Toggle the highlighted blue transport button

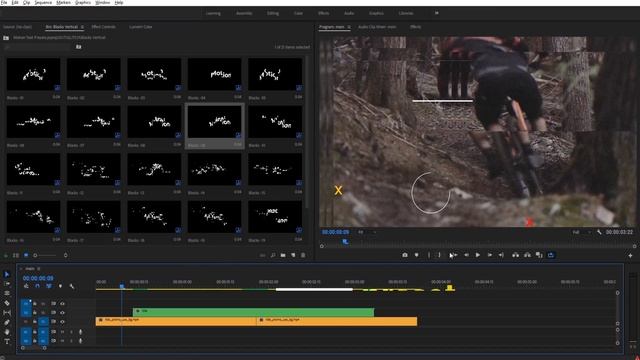pyautogui.click(x=551, y=255)
